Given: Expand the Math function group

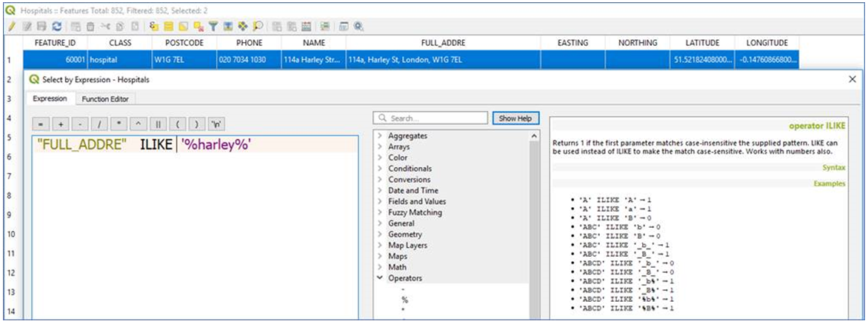Looking at the screenshot, I should coord(379,268).
